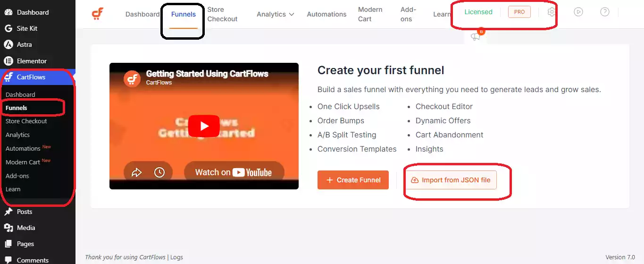644x264 pixels.
Task: Click the Licensed status label
Action: point(478,12)
